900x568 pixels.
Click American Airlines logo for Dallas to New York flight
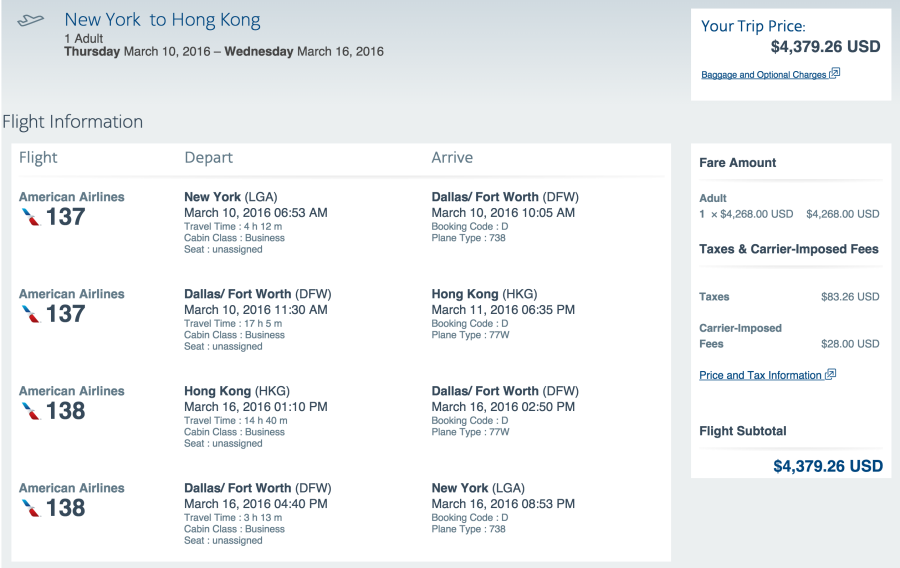(30, 508)
